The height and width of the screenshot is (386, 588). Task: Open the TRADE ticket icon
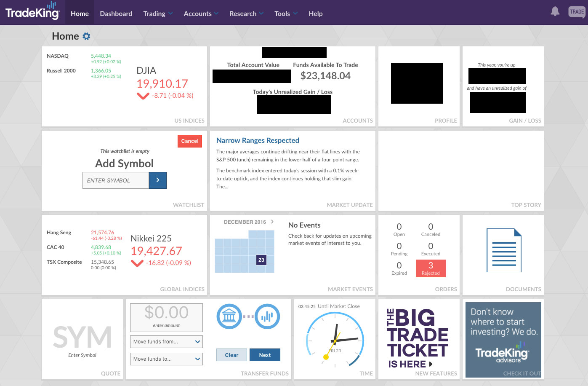click(x=577, y=12)
